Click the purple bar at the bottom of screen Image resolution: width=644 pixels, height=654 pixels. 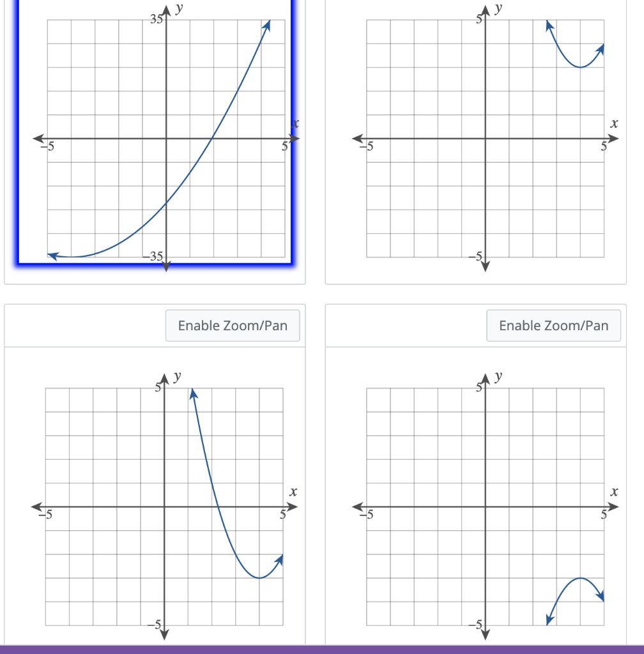[322, 650]
